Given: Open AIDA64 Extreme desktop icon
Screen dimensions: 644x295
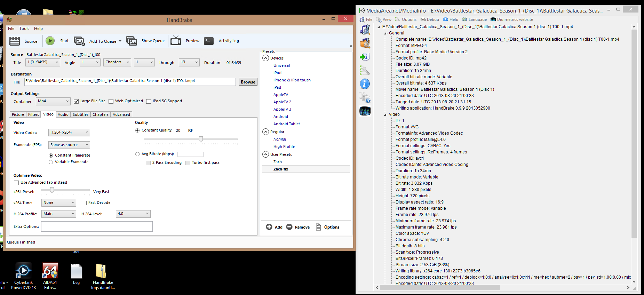Looking at the screenshot, I should (50, 276).
